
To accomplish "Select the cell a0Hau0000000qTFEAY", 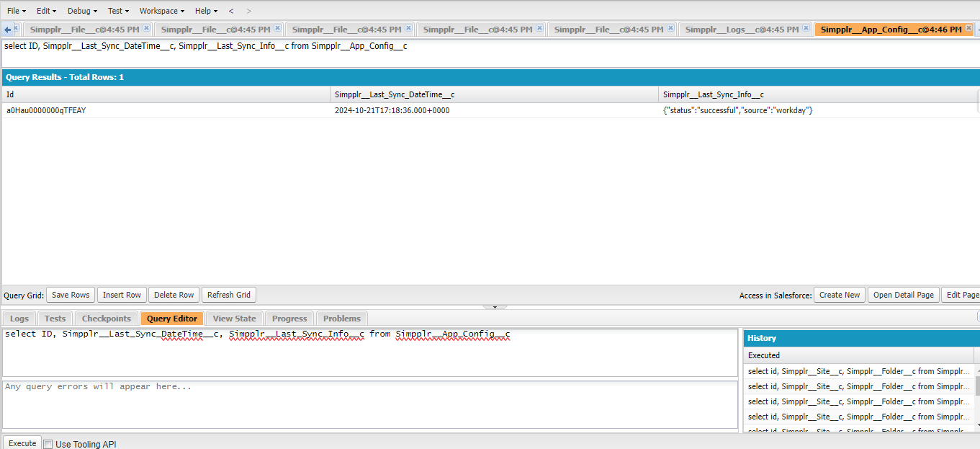I will [166, 110].
